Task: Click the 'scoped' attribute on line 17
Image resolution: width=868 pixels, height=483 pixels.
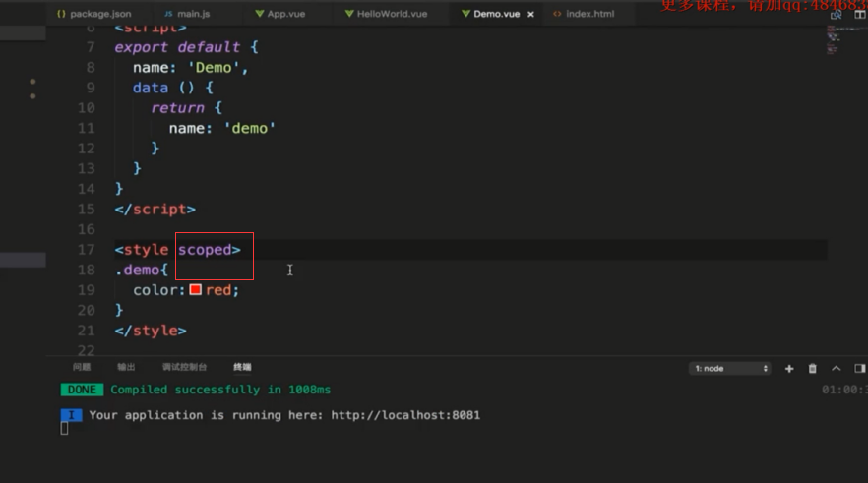Action: pyautogui.click(x=205, y=250)
